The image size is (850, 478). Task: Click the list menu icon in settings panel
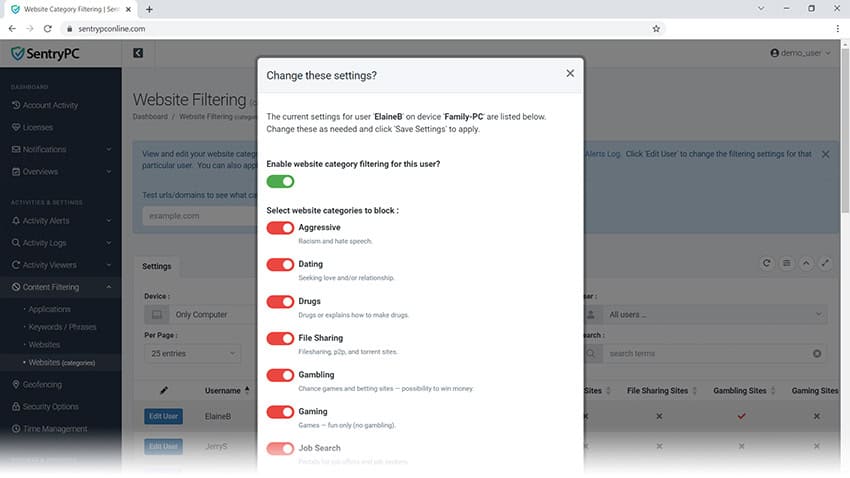(787, 263)
